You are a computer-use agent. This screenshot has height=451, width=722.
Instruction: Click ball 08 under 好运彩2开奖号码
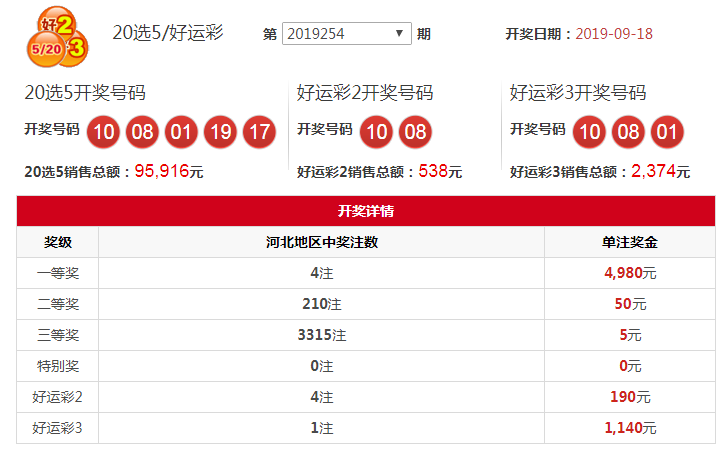[415, 132]
